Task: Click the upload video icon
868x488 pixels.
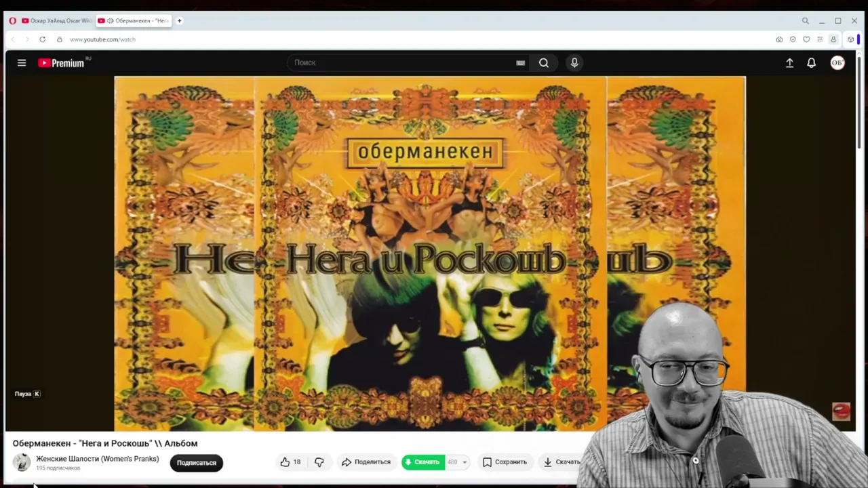Action: [789, 63]
